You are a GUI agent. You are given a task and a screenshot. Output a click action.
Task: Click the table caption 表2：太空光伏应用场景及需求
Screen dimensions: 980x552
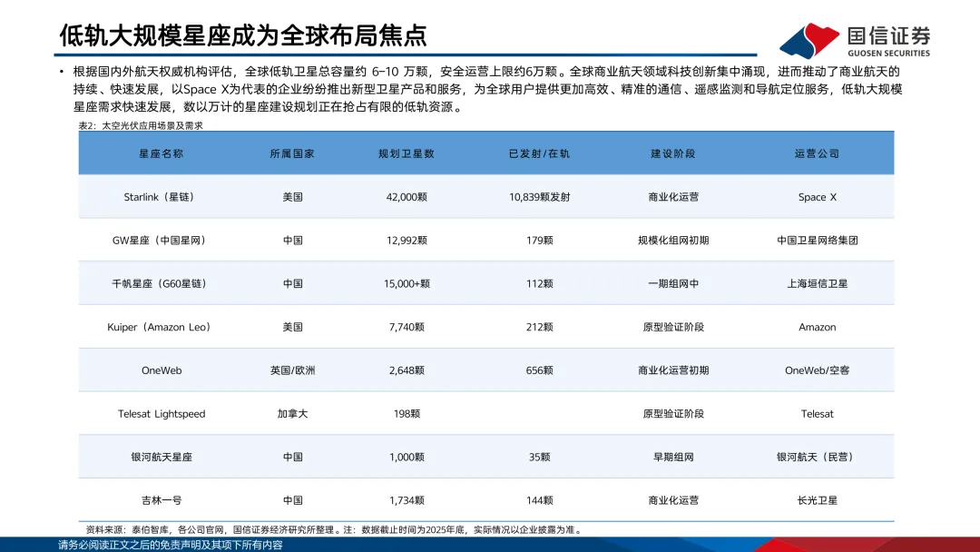[x=141, y=125]
